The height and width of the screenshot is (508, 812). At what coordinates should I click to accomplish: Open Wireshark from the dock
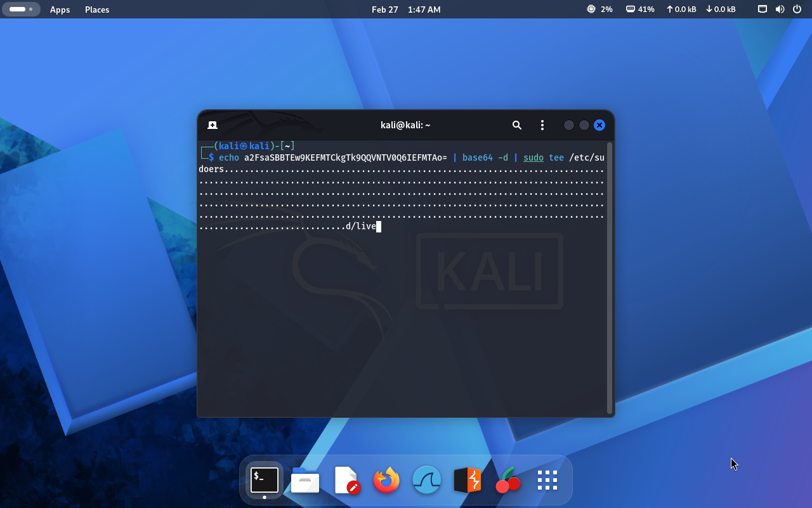click(427, 480)
